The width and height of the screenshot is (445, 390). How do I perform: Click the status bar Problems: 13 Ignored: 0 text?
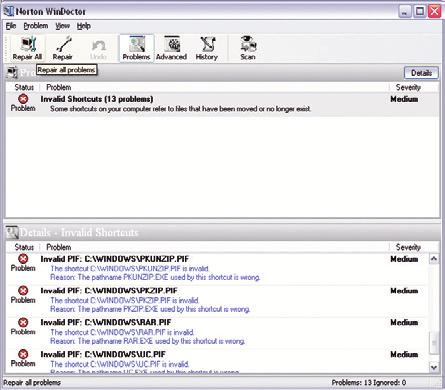[x=369, y=383]
